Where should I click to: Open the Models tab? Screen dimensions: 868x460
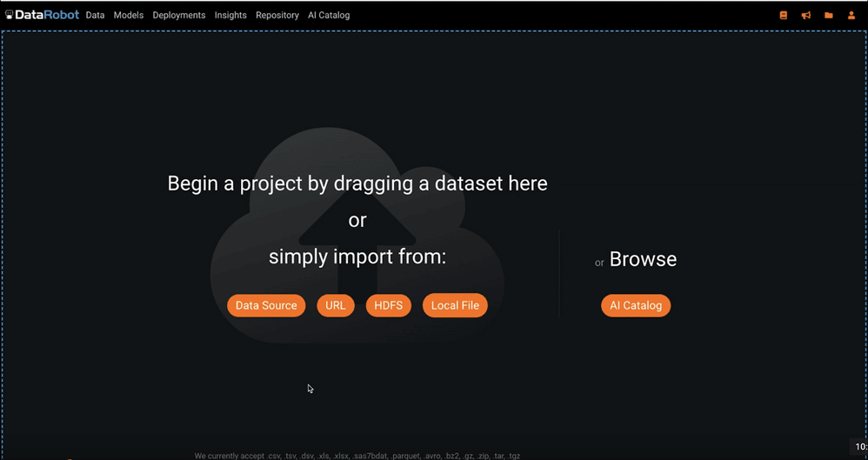tap(129, 16)
